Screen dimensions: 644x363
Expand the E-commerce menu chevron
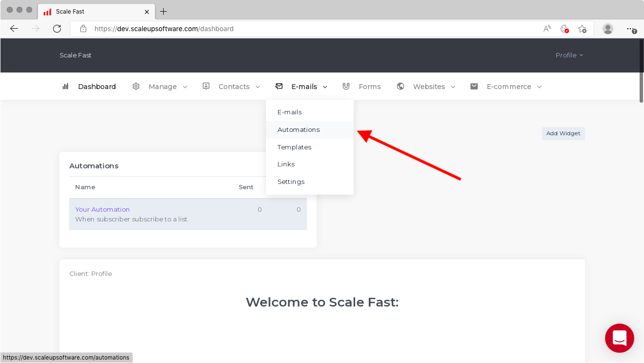coord(539,87)
